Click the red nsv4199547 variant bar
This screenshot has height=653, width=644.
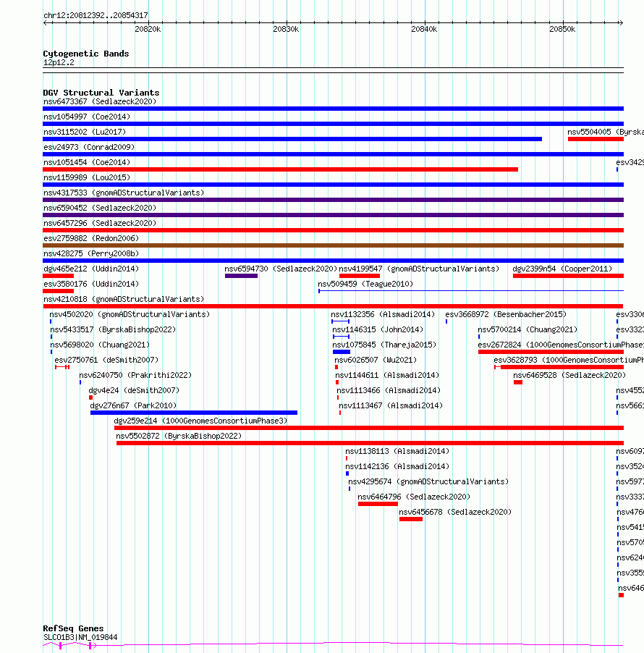[x=360, y=276]
